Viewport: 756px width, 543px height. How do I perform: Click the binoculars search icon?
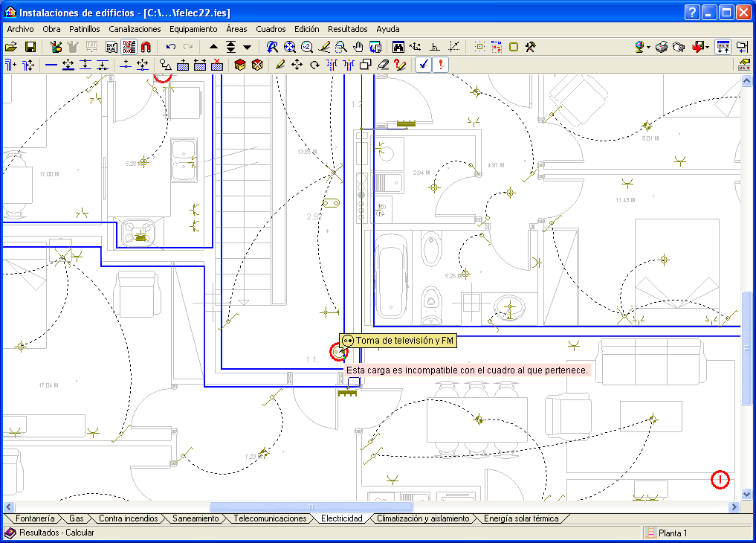click(398, 47)
